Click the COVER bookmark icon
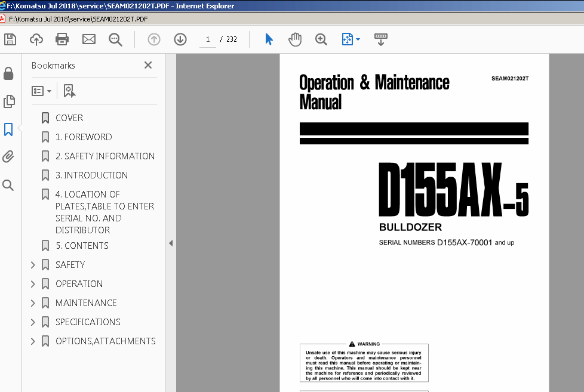This screenshot has height=392, width=584. (x=45, y=118)
